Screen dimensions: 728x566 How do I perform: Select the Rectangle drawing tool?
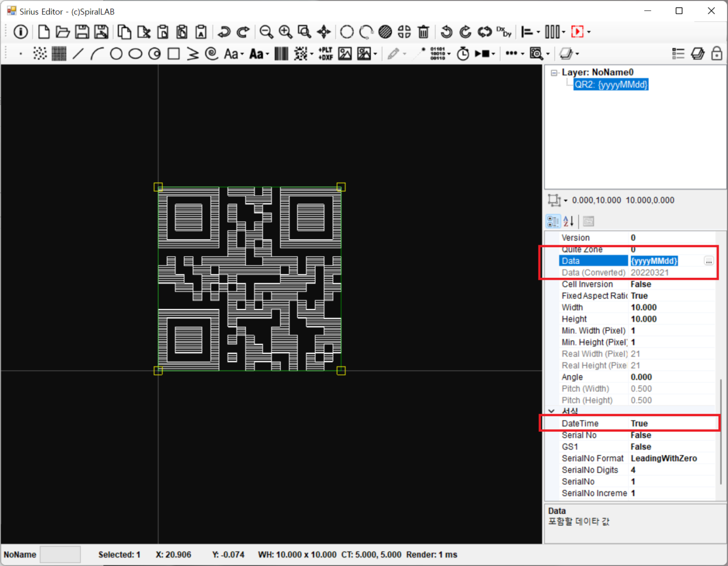coord(174,53)
